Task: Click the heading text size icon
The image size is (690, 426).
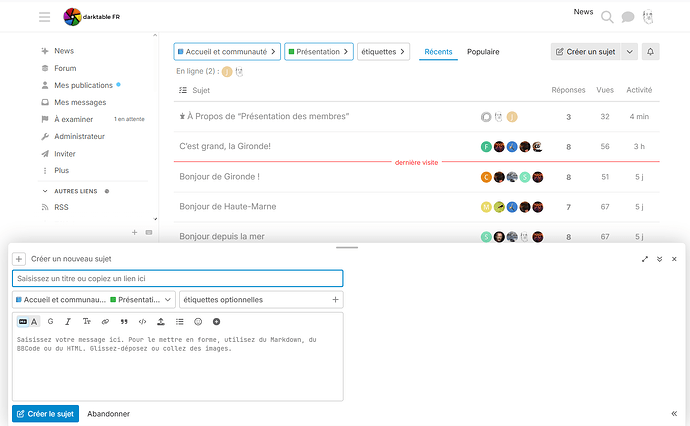Action: point(87,322)
